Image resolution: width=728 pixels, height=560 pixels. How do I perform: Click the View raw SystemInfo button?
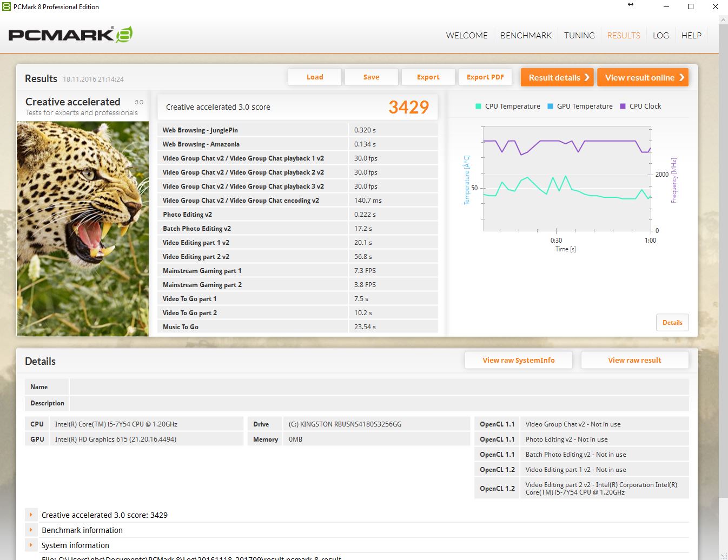coord(518,361)
